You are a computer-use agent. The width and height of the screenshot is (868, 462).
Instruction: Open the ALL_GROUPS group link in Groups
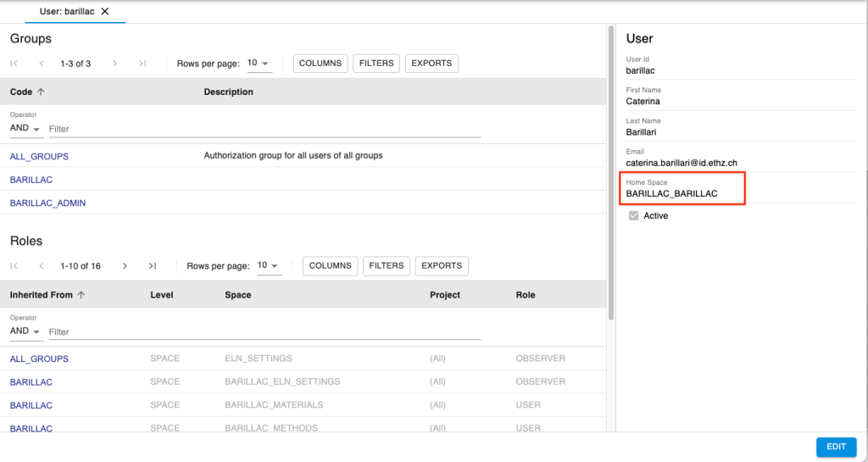tap(39, 157)
